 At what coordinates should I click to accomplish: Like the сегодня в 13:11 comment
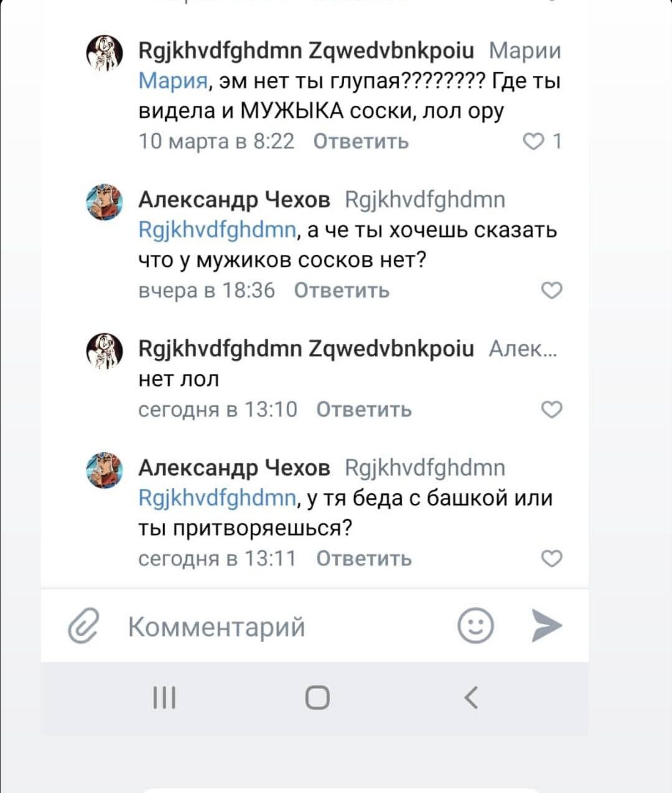click(x=551, y=559)
